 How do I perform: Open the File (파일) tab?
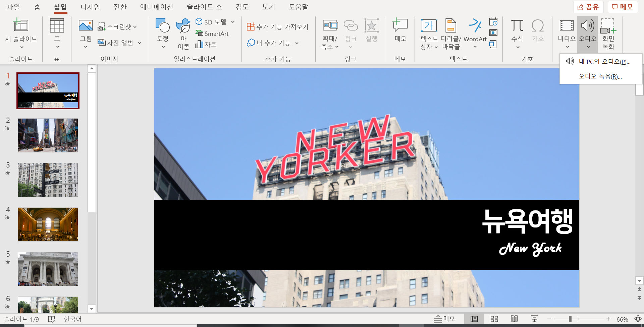click(x=13, y=7)
